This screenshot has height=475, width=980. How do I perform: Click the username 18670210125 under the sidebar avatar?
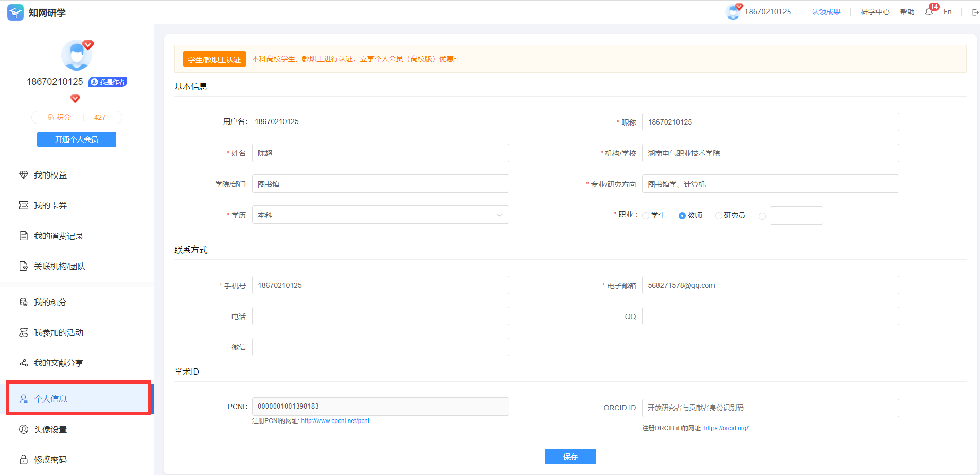(55, 82)
